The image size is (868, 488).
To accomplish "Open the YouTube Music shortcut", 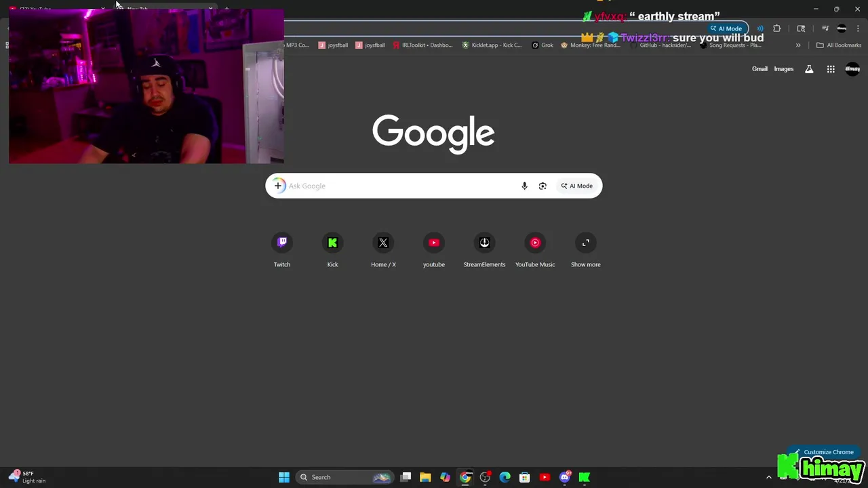I will click(535, 251).
